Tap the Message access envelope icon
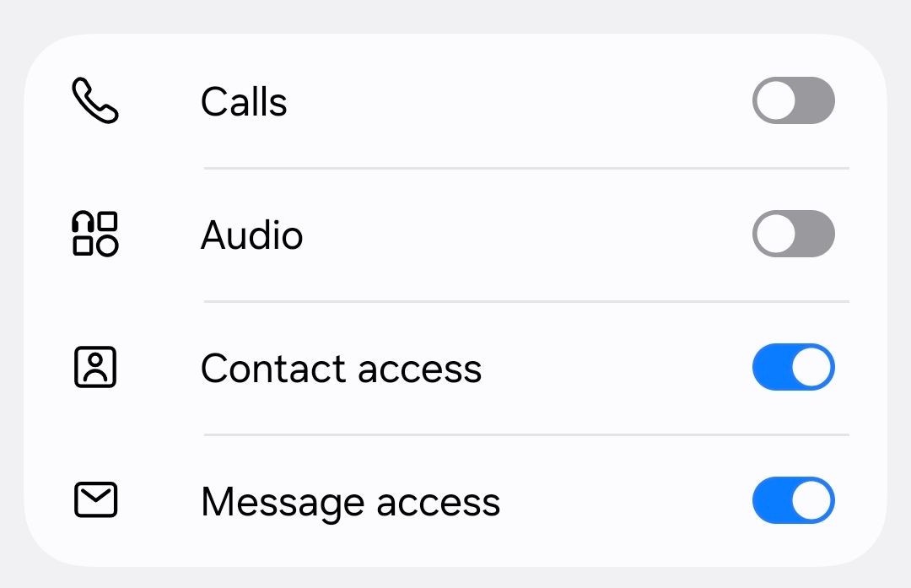Screen dimensions: 911x588 [96, 499]
